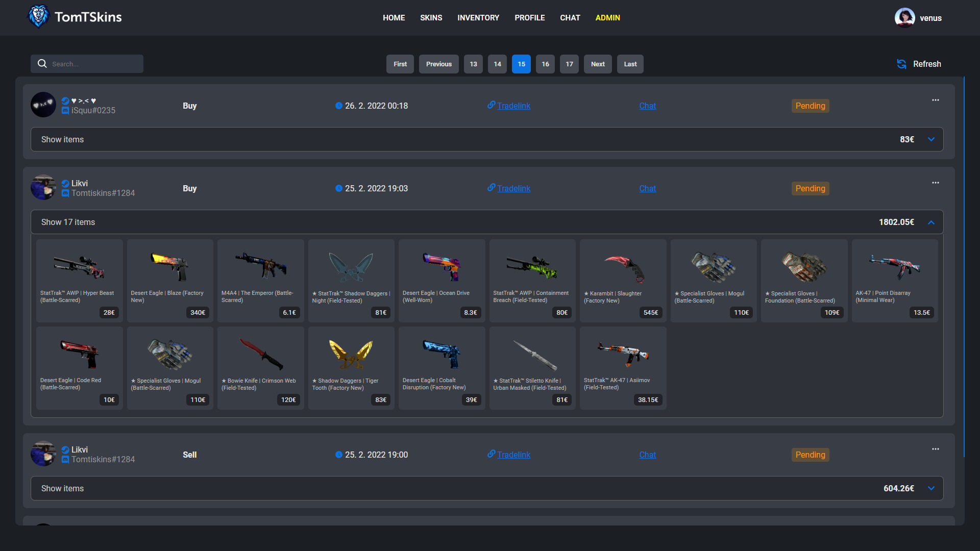Go to Next page
Screen dimensions: 980x551
598,64
